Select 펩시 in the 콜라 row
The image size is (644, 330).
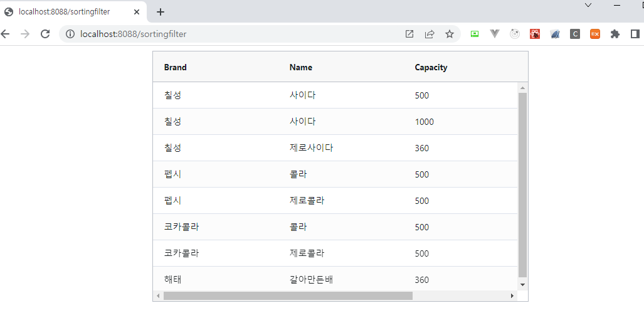point(172,174)
